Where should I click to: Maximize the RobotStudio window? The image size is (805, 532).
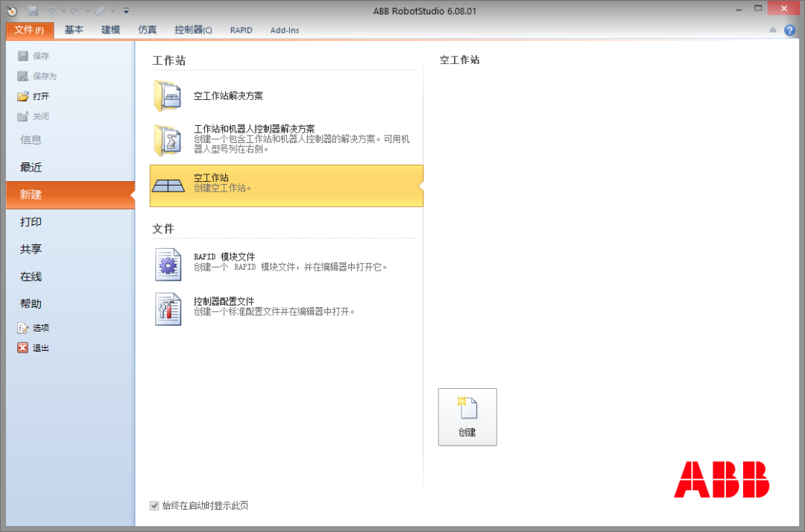pos(758,9)
